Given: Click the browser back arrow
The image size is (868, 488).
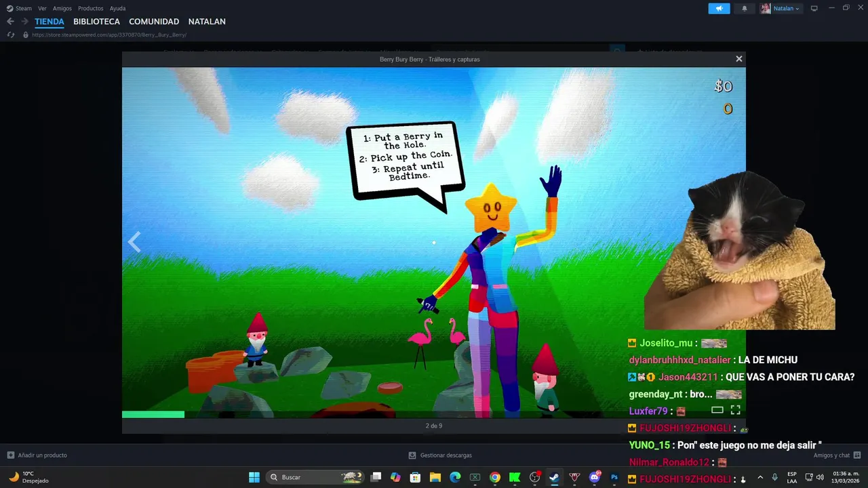Looking at the screenshot, I should pos(10,22).
